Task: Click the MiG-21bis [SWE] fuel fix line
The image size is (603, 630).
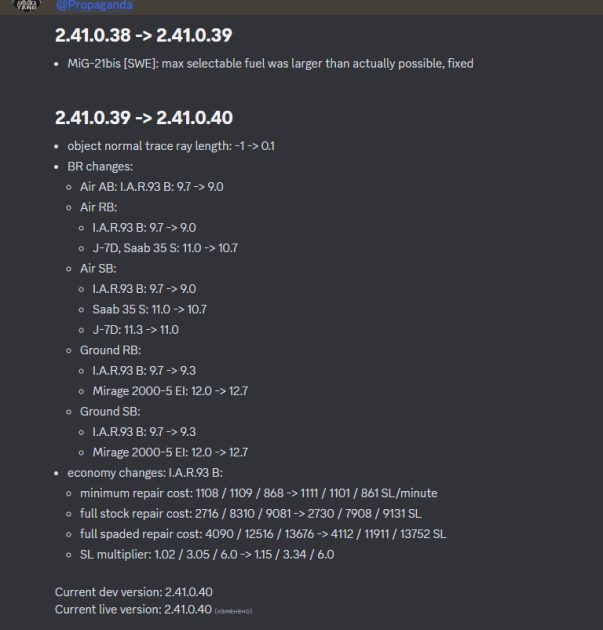Action: [270, 63]
